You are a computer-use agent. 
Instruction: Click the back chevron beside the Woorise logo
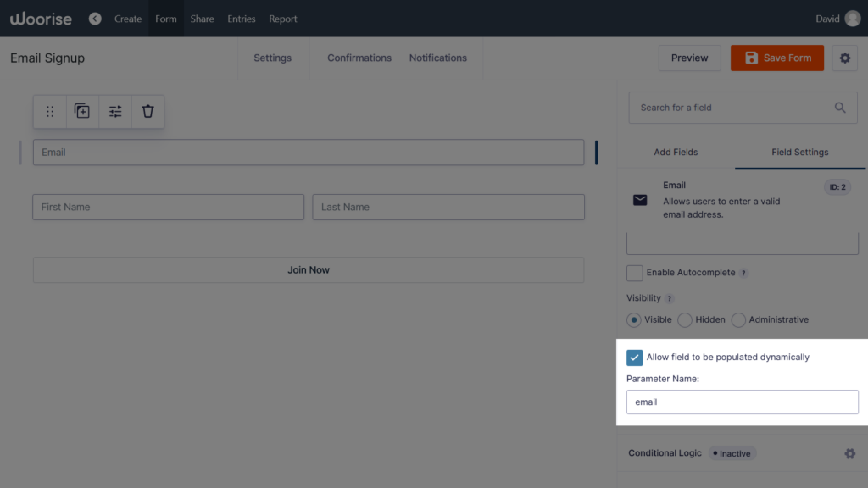pyautogui.click(x=94, y=18)
